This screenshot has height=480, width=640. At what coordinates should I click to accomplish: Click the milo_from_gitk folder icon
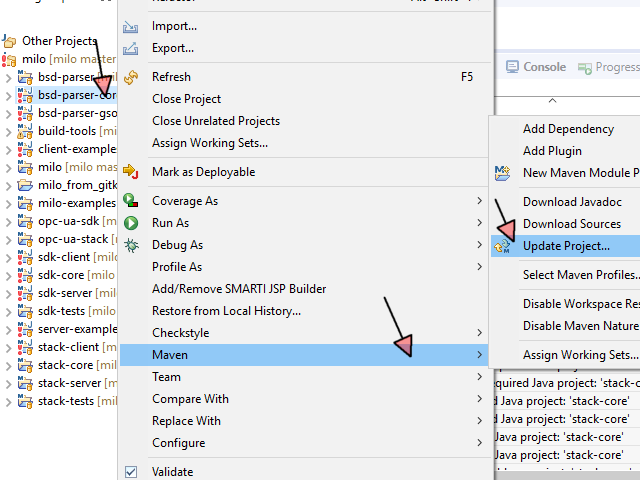(25, 185)
